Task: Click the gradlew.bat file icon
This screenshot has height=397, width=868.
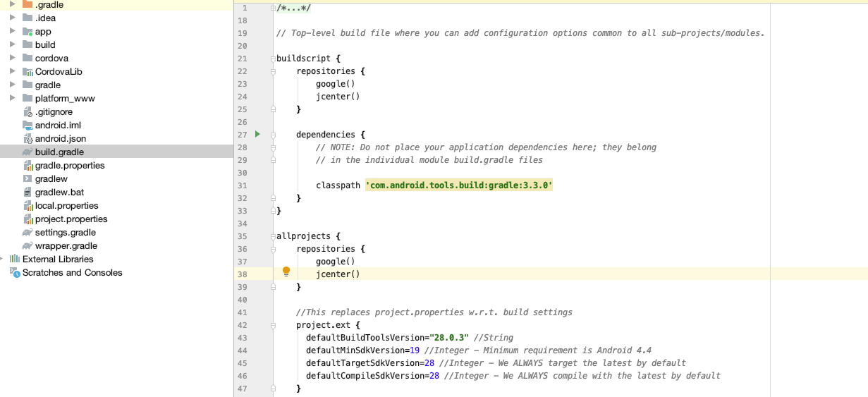Action: coord(27,192)
